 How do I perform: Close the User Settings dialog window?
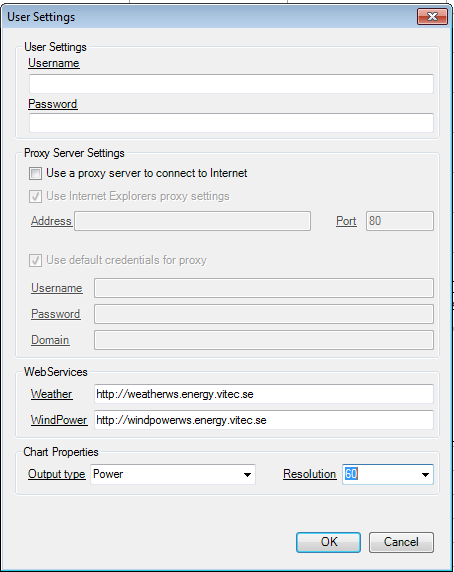click(x=432, y=17)
